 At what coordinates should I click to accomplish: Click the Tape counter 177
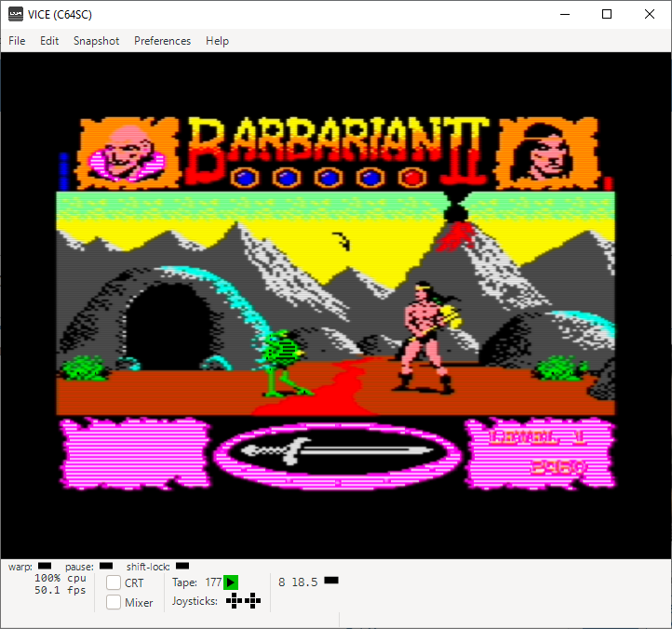point(213,582)
